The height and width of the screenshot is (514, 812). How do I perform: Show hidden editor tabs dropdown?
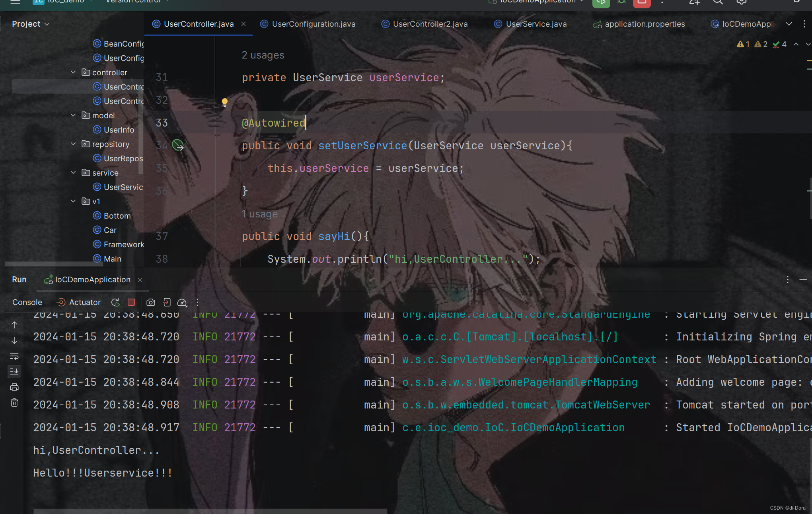click(x=789, y=24)
